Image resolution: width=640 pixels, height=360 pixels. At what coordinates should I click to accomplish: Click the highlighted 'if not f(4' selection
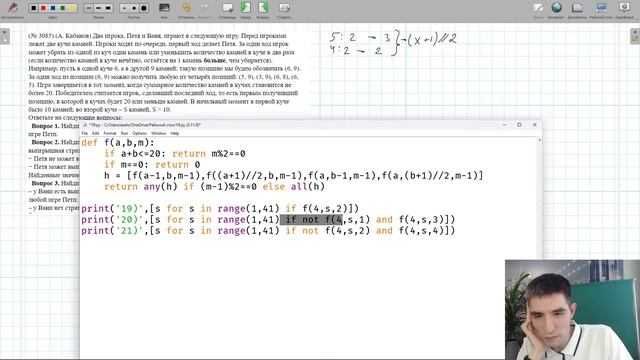click(x=311, y=220)
